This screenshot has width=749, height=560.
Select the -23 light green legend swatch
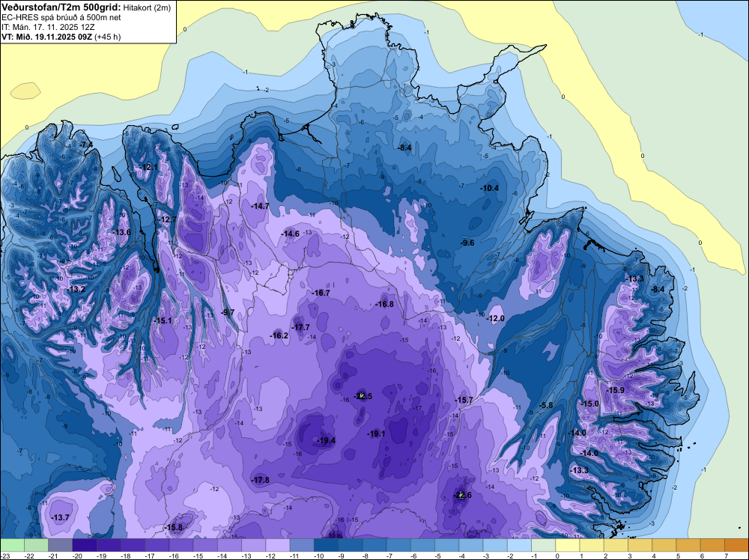(x=13, y=545)
